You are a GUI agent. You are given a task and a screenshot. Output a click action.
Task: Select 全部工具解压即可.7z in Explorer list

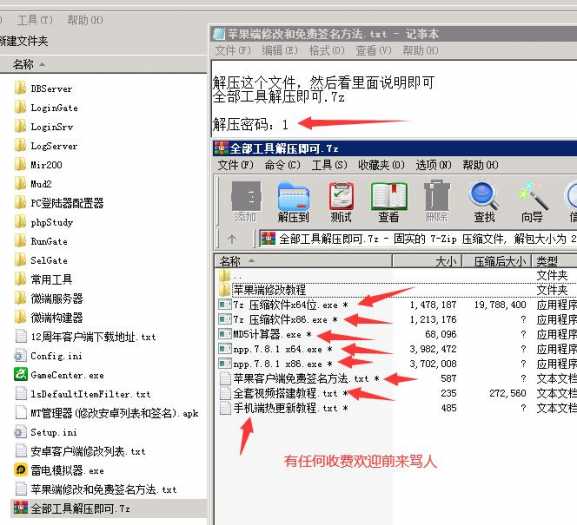(x=72, y=509)
